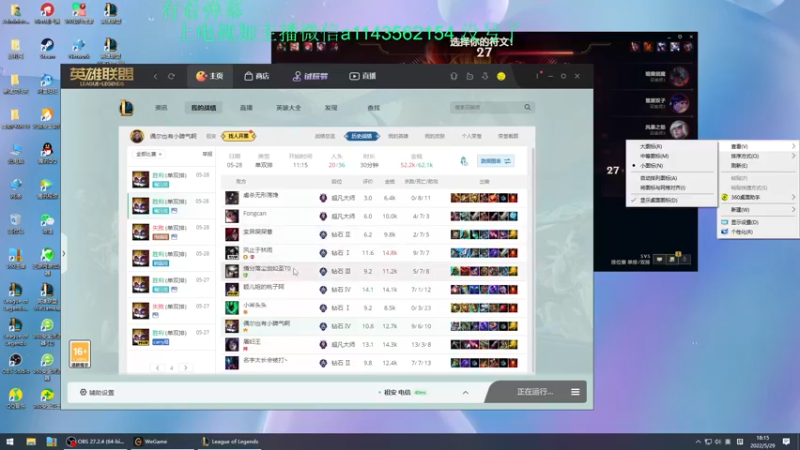Open the 主页 home tab
800x450 pixels.
coord(210,76)
